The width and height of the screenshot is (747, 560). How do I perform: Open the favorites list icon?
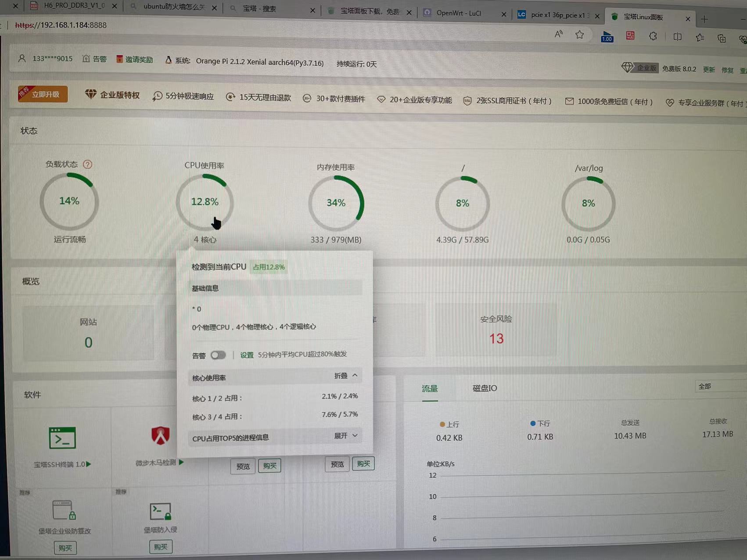[700, 38]
